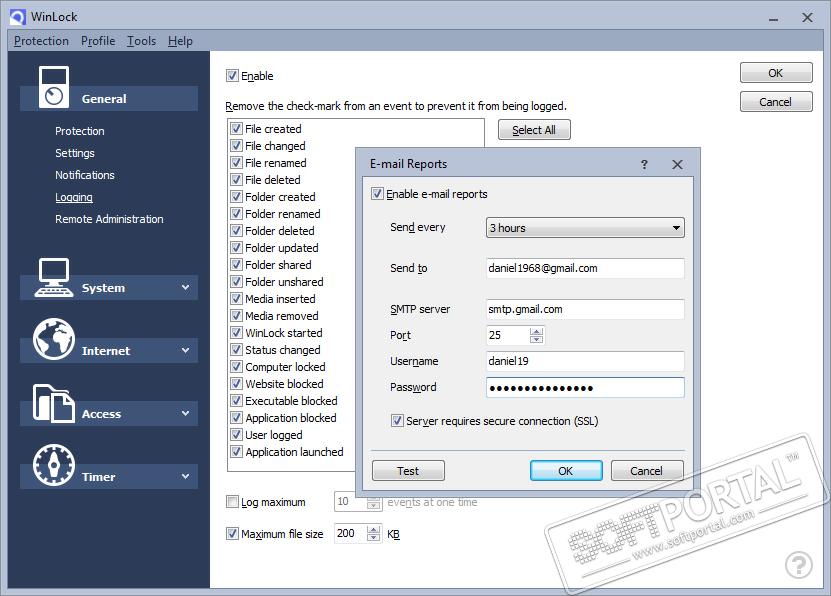This screenshot has width=831, height=596.
Task: Uncheck Executable blocked event
Action: point(236,401)
